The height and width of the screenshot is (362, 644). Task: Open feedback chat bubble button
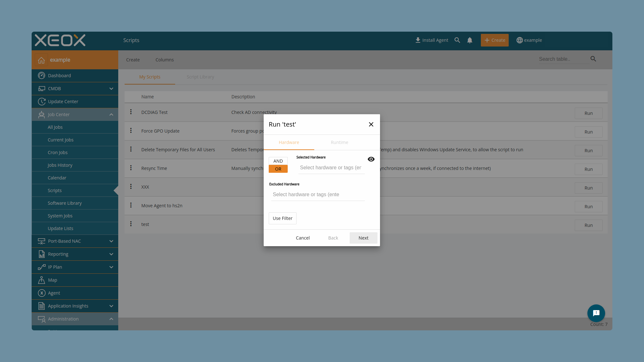tap(596, 313)
